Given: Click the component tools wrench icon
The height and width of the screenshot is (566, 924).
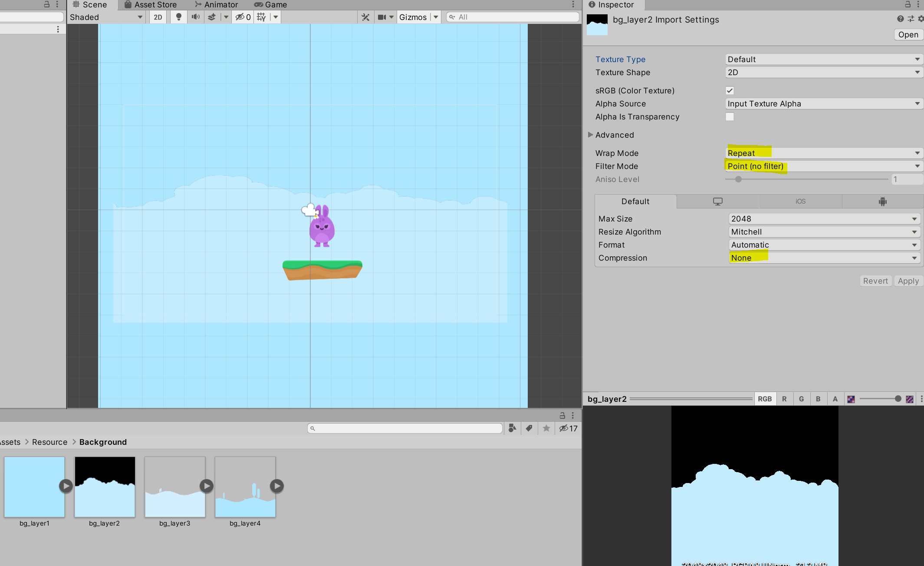Looking at the screenshot, I should 365,17.
